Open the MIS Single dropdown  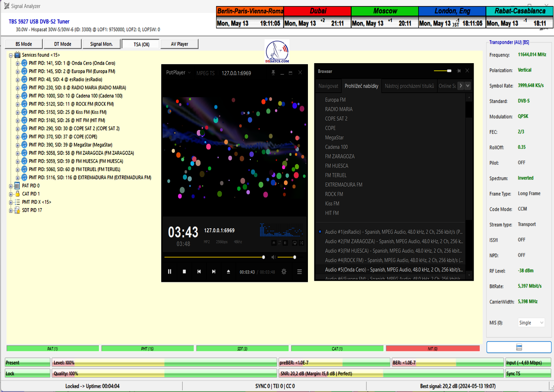click(531, 323)
